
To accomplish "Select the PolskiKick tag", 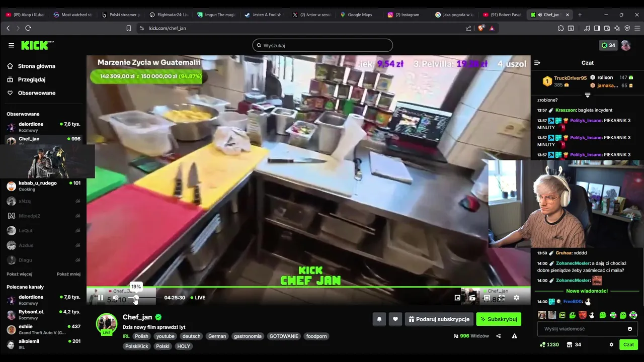I will (x=137, y=346).
